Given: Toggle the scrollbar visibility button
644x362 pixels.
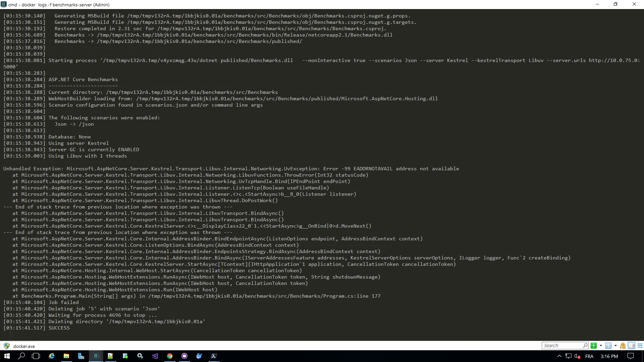Looking at the screenshot, I should tap(631, 346).
